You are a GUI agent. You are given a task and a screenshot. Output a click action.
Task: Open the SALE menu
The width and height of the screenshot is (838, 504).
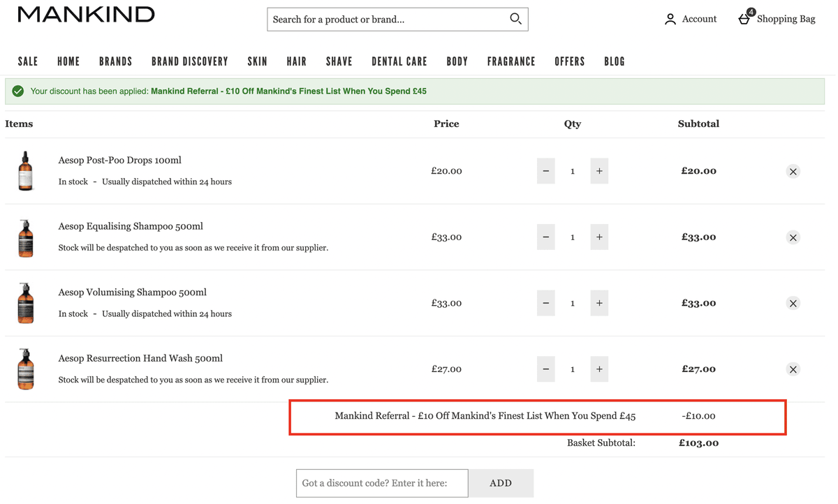[x=28, y=61]
